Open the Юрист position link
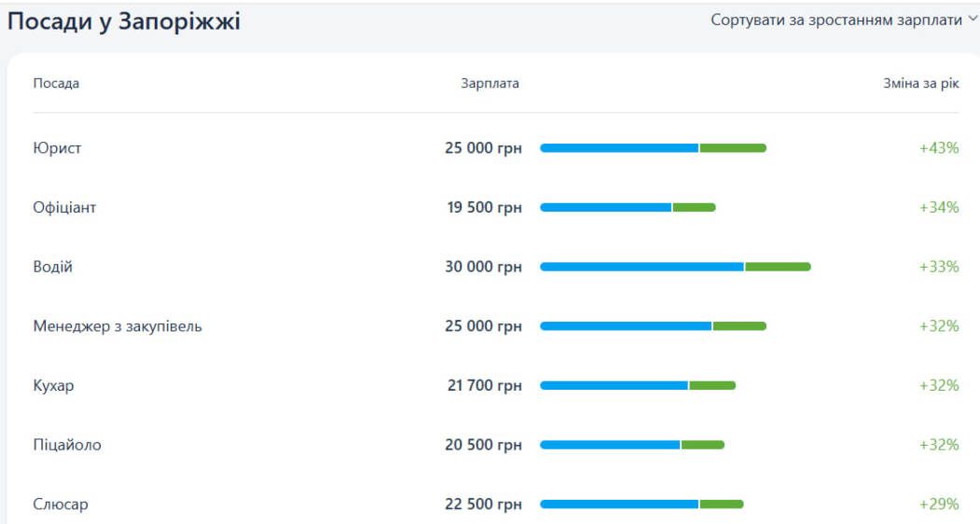980x524 pixels. click(57, 148)
